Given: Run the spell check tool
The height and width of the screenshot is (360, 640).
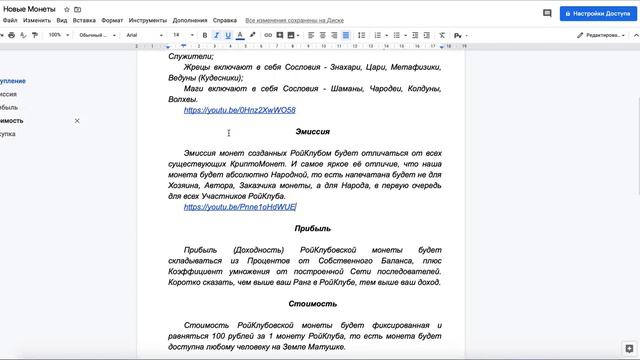Looking at the screenshot, I should [x=23, y=36].
